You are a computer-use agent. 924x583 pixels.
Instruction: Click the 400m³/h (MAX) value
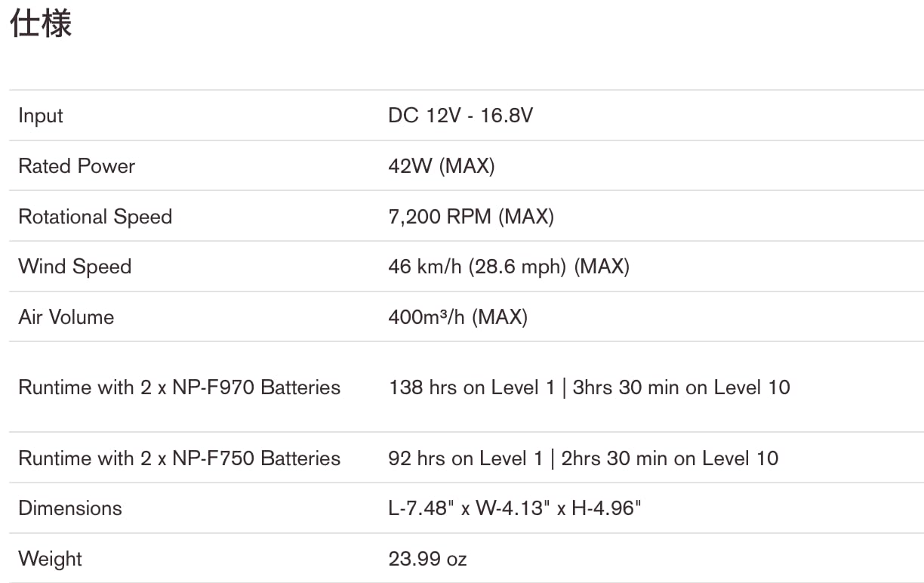(x=457, y=316)
